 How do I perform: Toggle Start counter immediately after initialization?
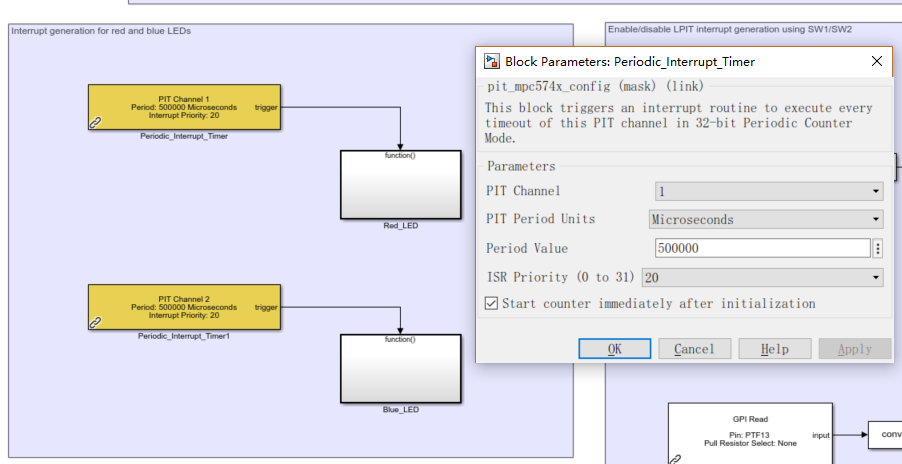click(491, 303)
